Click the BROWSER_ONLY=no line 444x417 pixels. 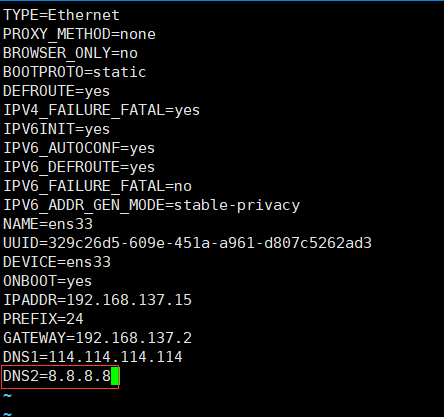point(70,53)
